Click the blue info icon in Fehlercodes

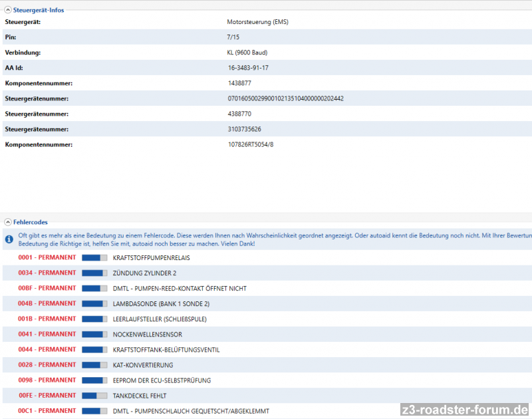pos(9,239)
